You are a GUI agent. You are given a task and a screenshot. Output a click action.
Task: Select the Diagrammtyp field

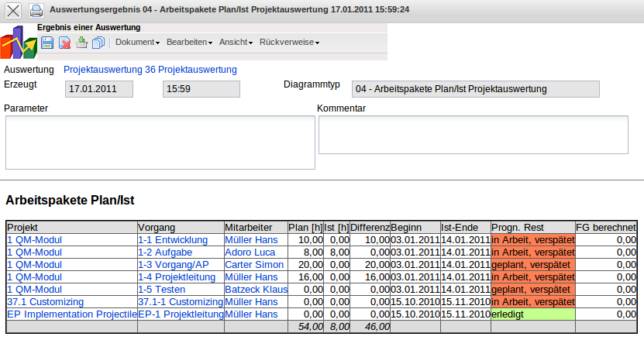point(475,89)
